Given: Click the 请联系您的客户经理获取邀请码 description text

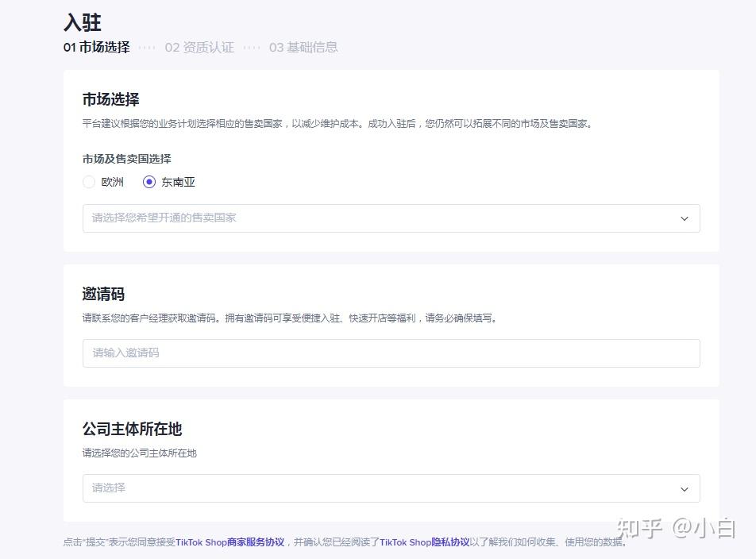Looking at the screenshot, I should point(291,318).
